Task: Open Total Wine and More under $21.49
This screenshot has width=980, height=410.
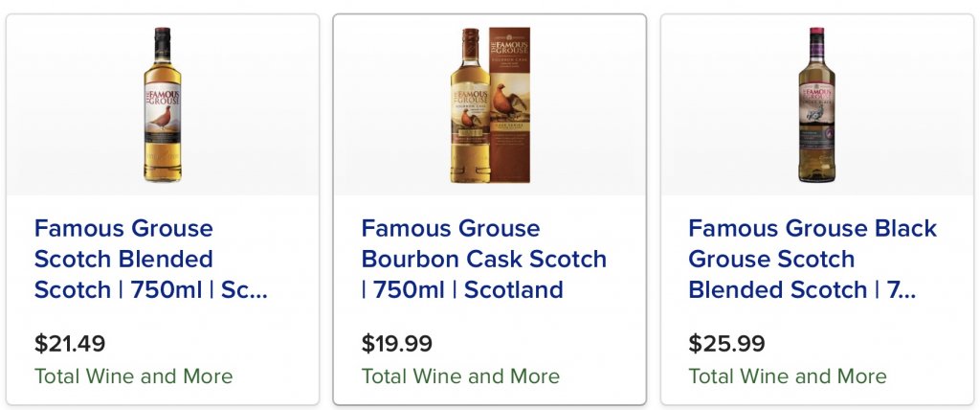Action: pos(133,376)
